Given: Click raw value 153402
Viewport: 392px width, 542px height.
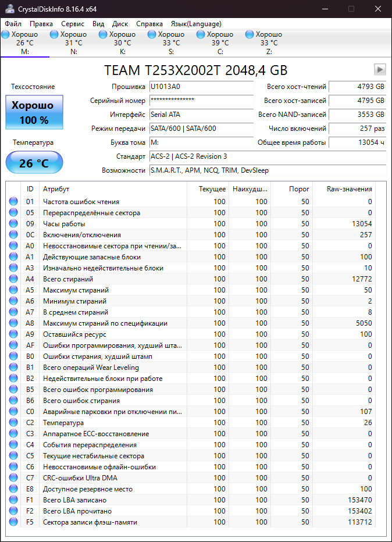Looking at the screenshot, I should tap(359, 511).
